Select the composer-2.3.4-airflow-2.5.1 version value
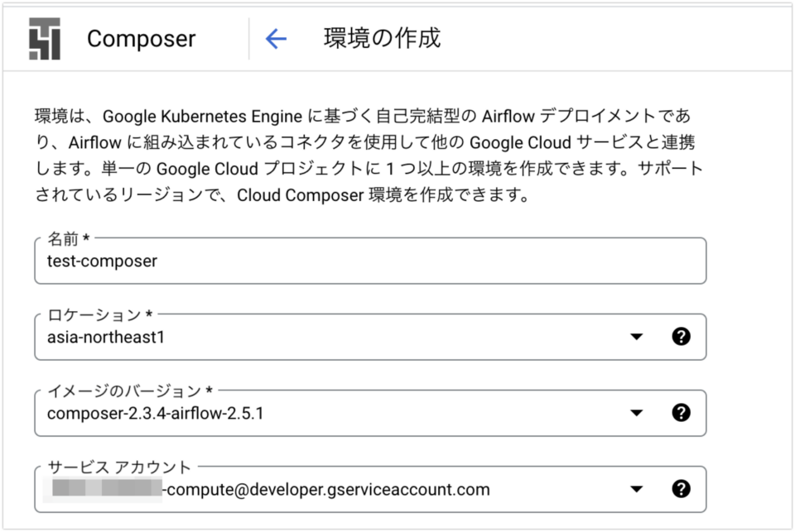Screen dimensions: 795x532 (156, 413)
